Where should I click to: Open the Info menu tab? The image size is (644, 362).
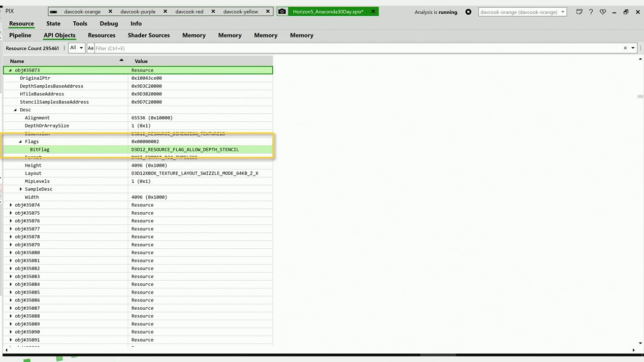(x=136, y=23)
